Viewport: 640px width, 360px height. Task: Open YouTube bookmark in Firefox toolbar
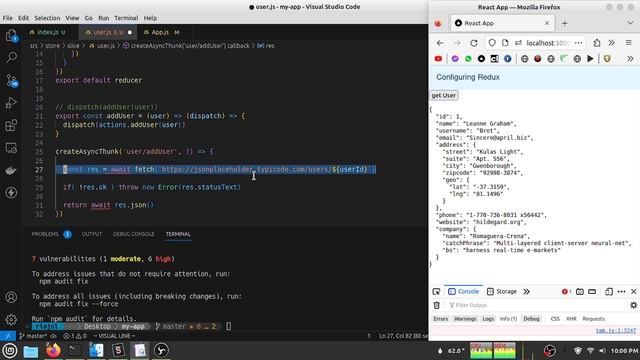coord(438,59)
